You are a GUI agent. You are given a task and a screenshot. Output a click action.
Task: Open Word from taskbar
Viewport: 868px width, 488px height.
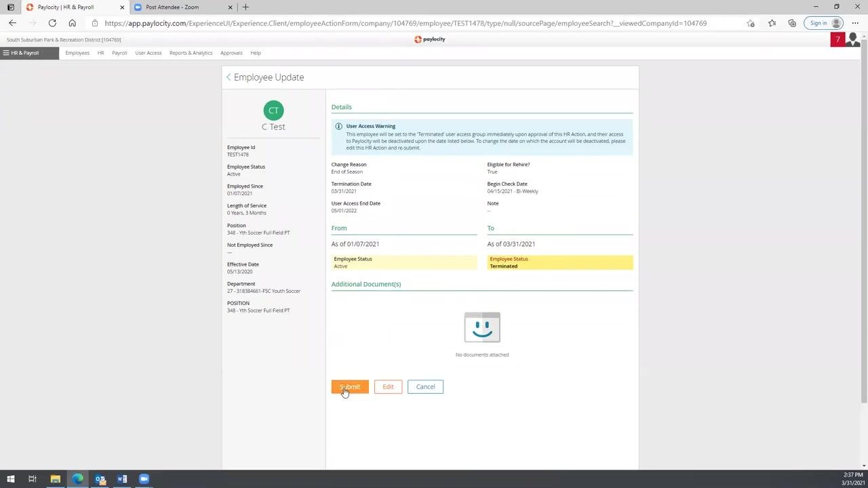click(x=122, y=479)
